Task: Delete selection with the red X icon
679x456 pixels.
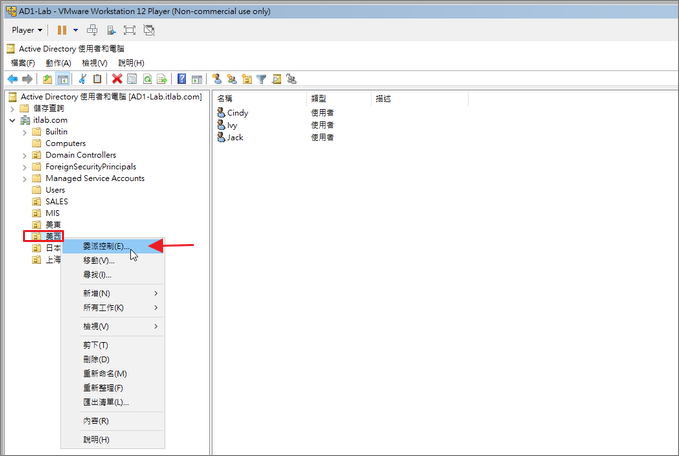Action: tap(117, 79)
